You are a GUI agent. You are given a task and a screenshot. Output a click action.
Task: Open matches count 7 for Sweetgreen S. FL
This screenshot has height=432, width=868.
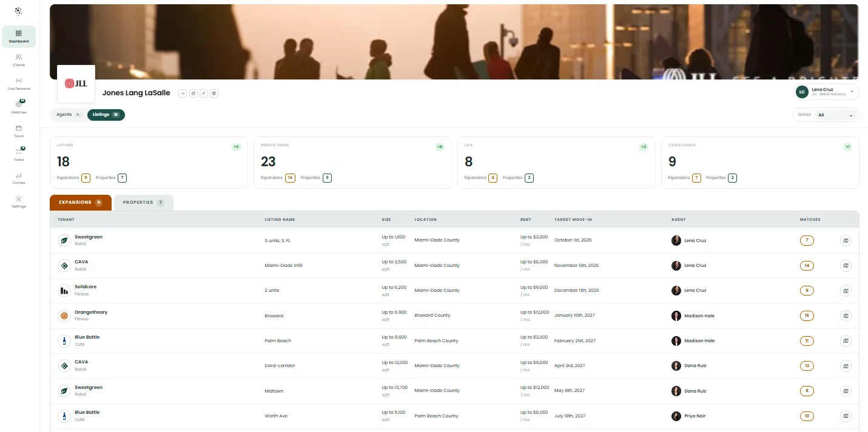pyautogui.click(x=807, y=240)
